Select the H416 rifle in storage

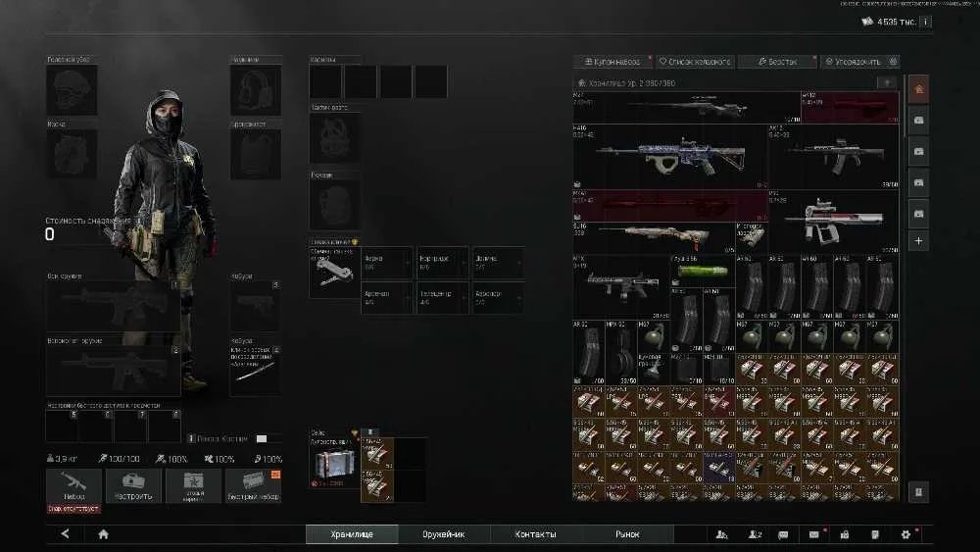(x=670, y=156)
